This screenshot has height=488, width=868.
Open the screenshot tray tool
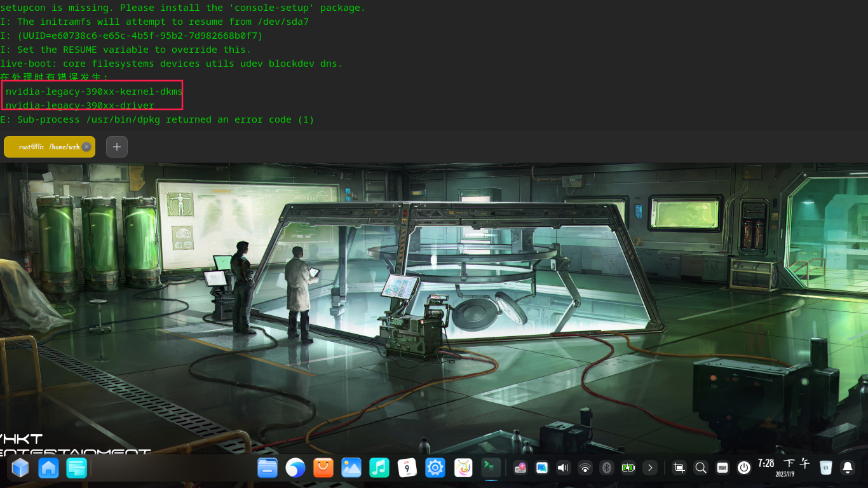click(x=678, y=468)
